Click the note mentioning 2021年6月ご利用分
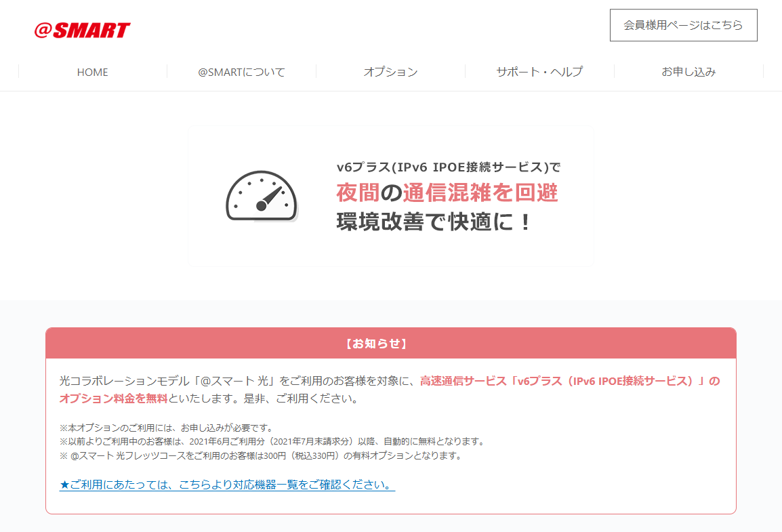 tap(273, 441)
